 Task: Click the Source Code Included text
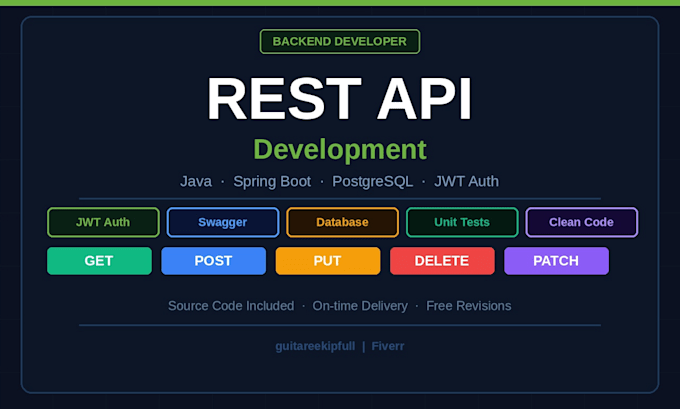(x=231, y=306)
